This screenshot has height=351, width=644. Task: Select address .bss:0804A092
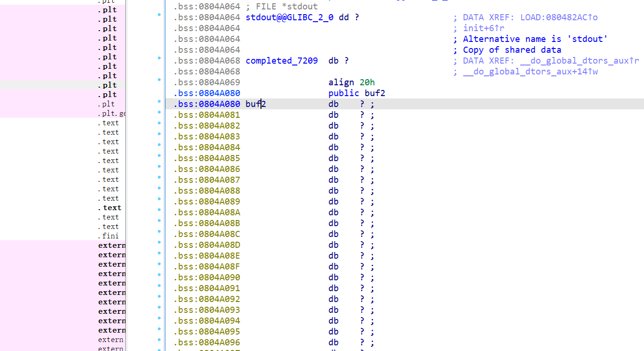pyautogui.click(x=207, y=299)
